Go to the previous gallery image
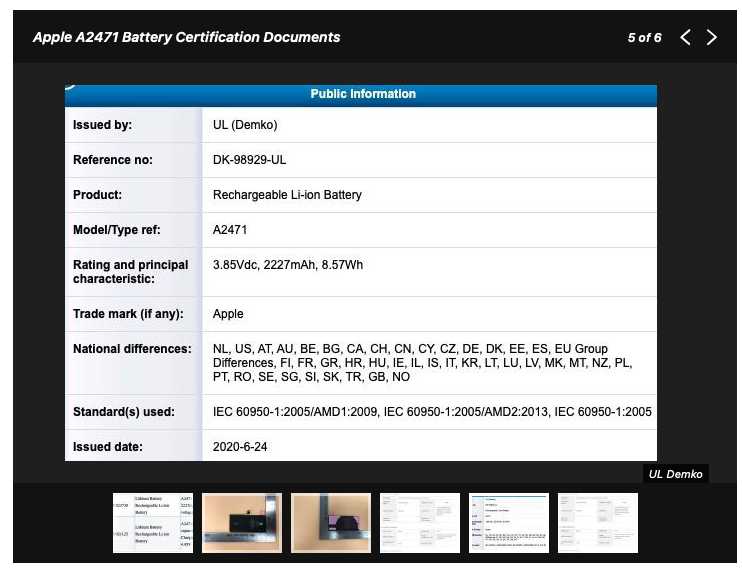The height and width of the screenshot is (570, 742). [685, 37]
